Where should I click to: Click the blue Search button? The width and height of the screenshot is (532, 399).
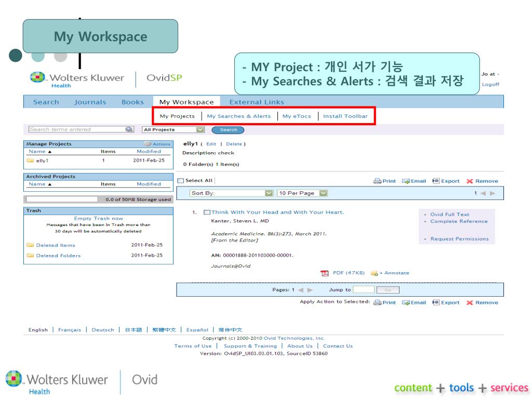click(228, 129)
